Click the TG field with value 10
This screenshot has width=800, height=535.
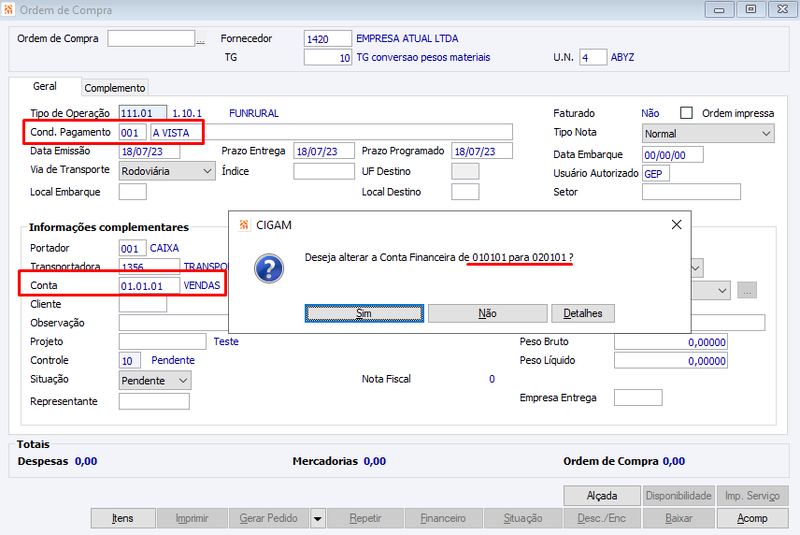(x=328, y=58)
